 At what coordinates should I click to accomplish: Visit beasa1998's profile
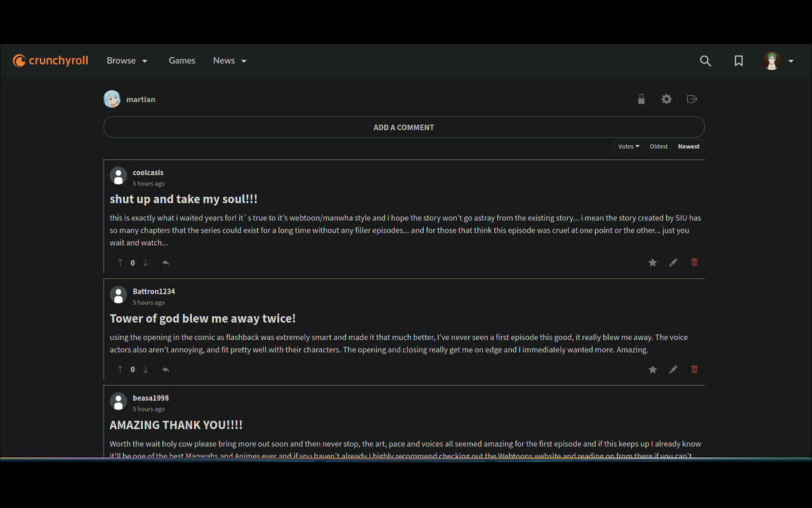(x=150, y=398)
